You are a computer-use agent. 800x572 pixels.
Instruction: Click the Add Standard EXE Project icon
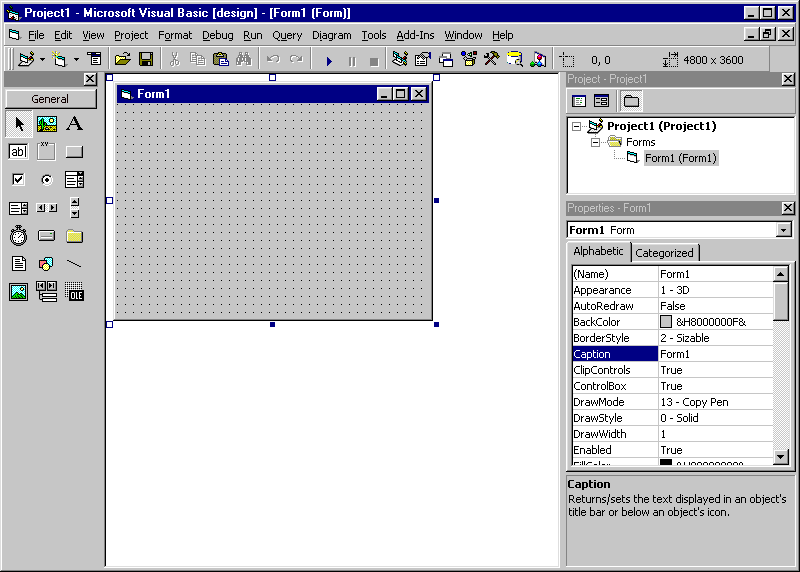click(26, 60)
